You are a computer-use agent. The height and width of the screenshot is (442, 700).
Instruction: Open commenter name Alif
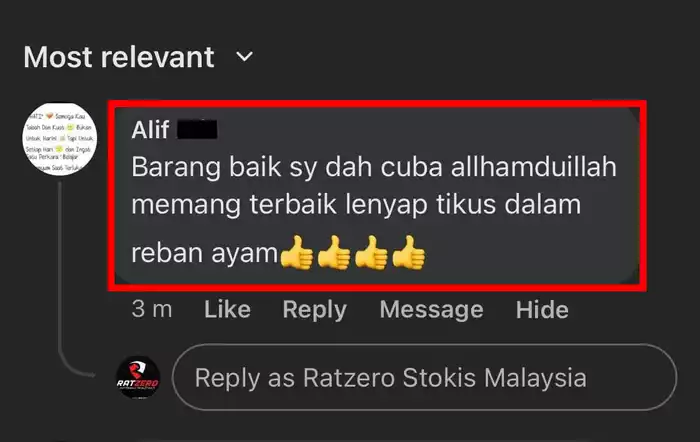click(x=150, y=130)
